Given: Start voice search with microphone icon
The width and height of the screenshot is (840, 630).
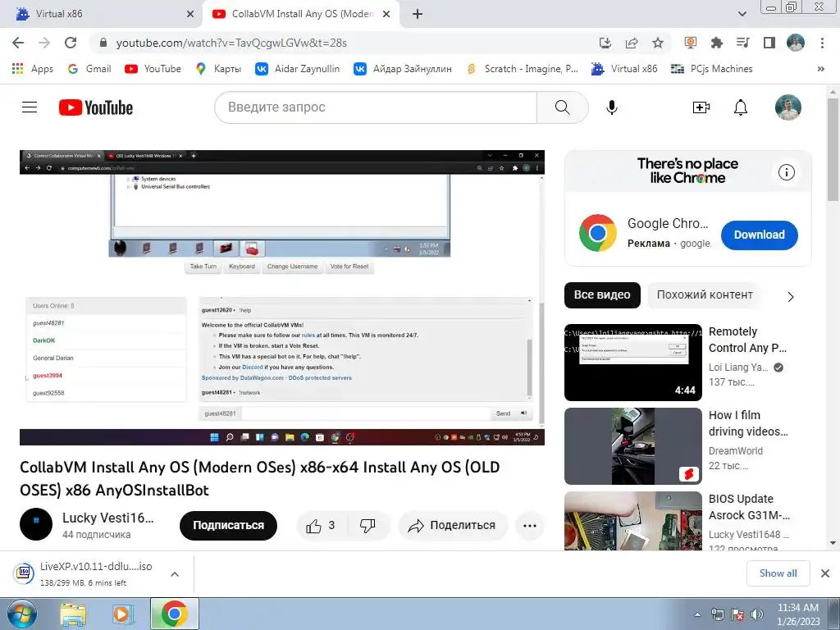Looking at the screenshot, I should tap(612, 107).
